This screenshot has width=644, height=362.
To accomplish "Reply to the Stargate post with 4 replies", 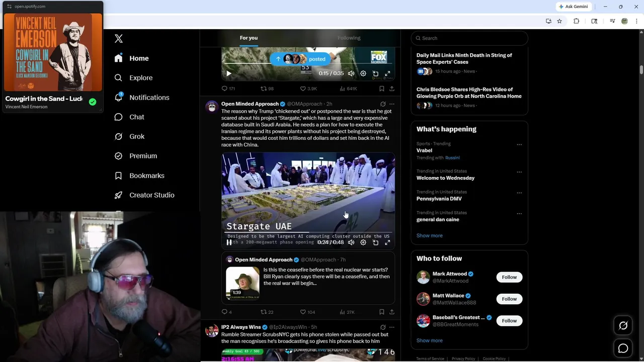I will (225, 312).
